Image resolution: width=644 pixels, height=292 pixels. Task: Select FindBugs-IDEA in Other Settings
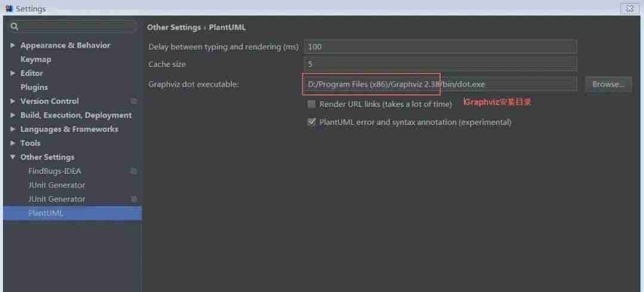54,171
